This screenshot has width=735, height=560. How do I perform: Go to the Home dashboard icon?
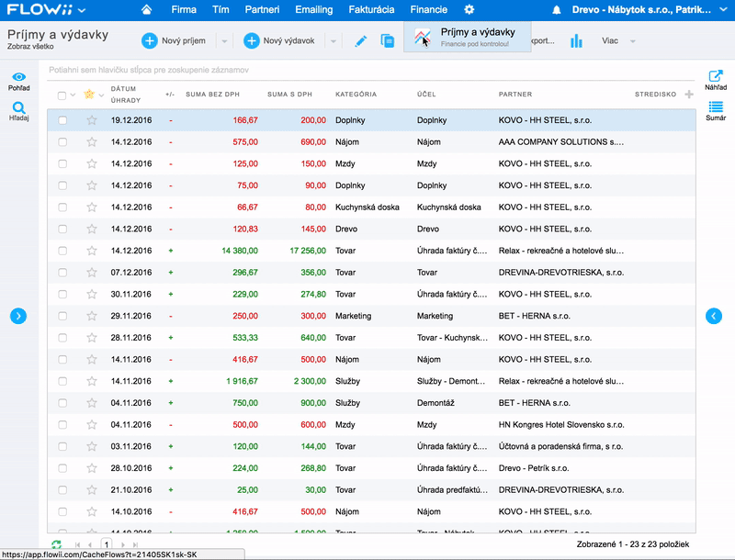pos(146,9)
